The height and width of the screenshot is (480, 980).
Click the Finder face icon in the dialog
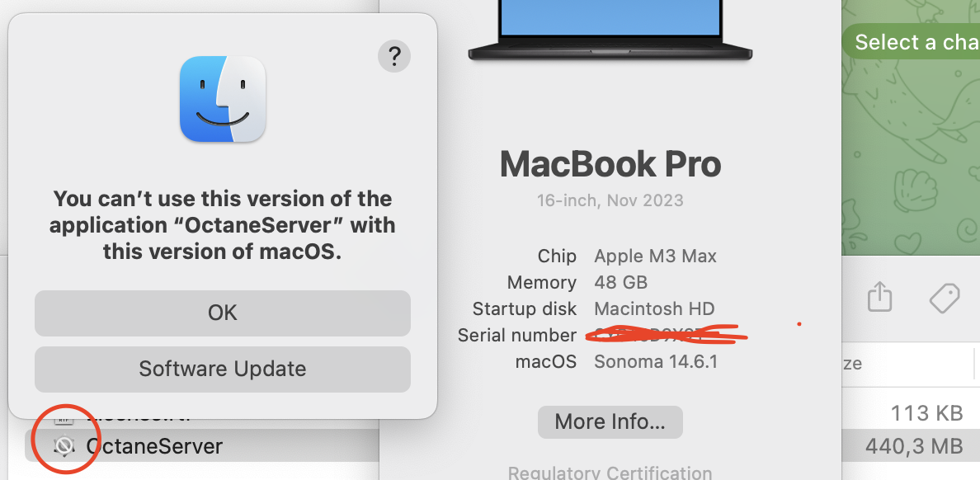(223, 99)
